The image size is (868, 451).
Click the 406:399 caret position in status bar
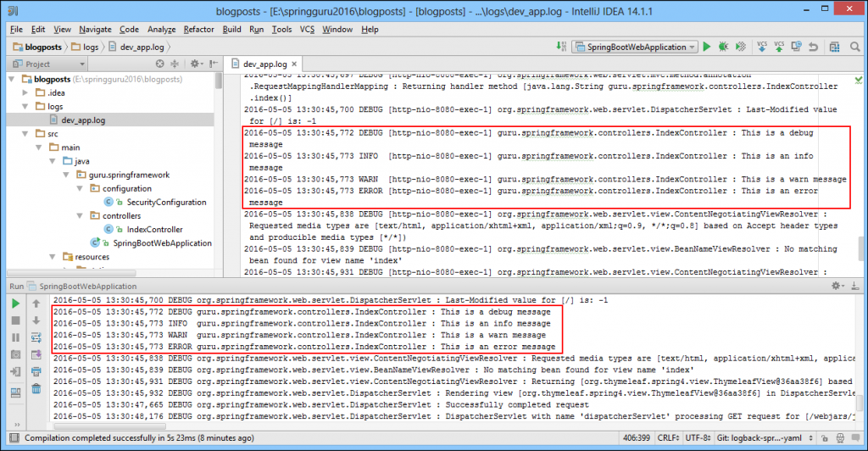(637, 437)
